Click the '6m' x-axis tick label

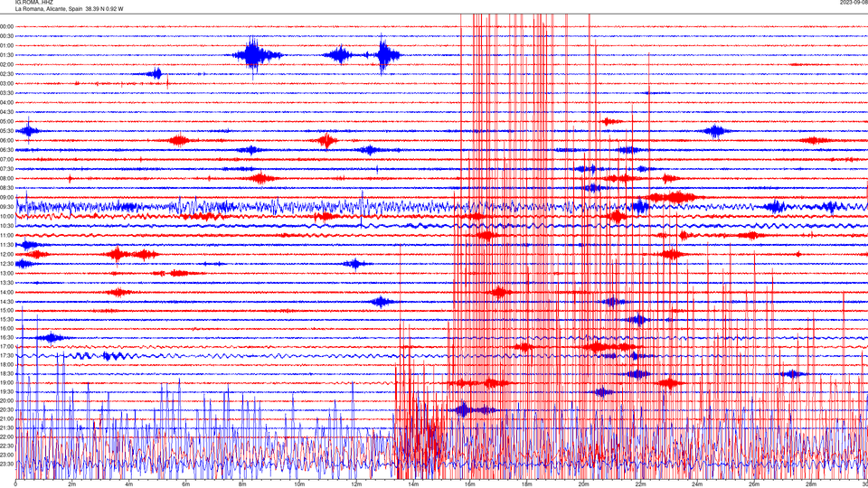tap(186, 484)
